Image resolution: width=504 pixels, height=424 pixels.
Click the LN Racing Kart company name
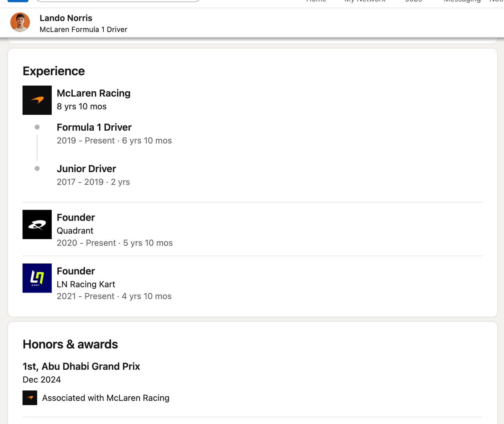tap(86, 284)
